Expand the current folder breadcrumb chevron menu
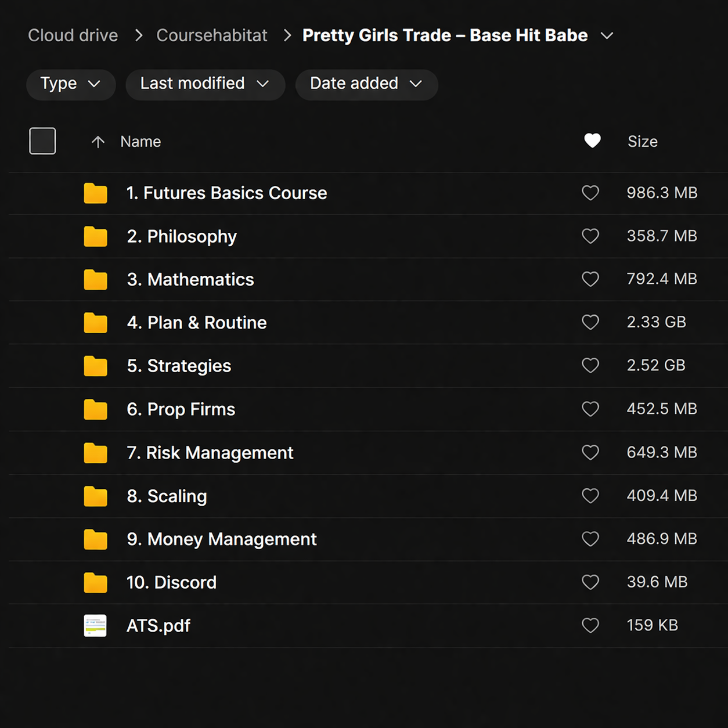Screen dimensions: 728x728 tap(607, 36)
